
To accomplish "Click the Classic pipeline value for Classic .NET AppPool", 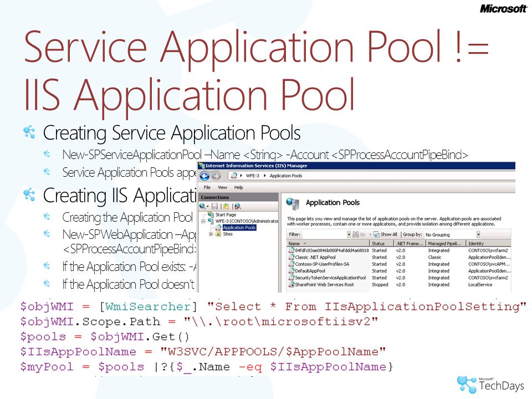I will point(434,257).
